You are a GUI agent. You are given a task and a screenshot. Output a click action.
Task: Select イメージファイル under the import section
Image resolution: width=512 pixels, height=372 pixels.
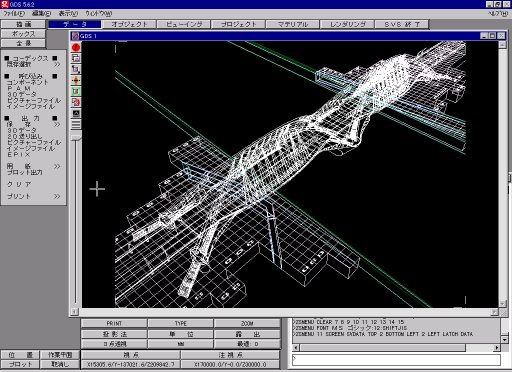pyautogui.click(x=31, y=107)
